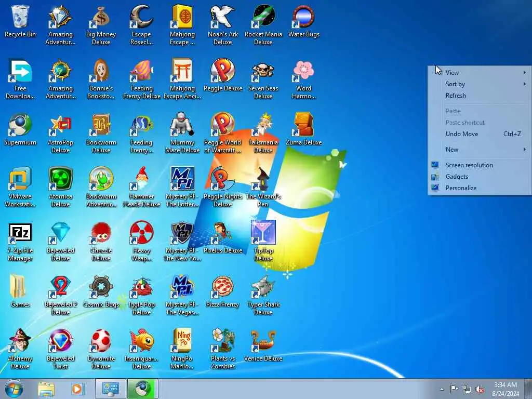Switch to the Supermium taskbar button

tap(143, 389)
